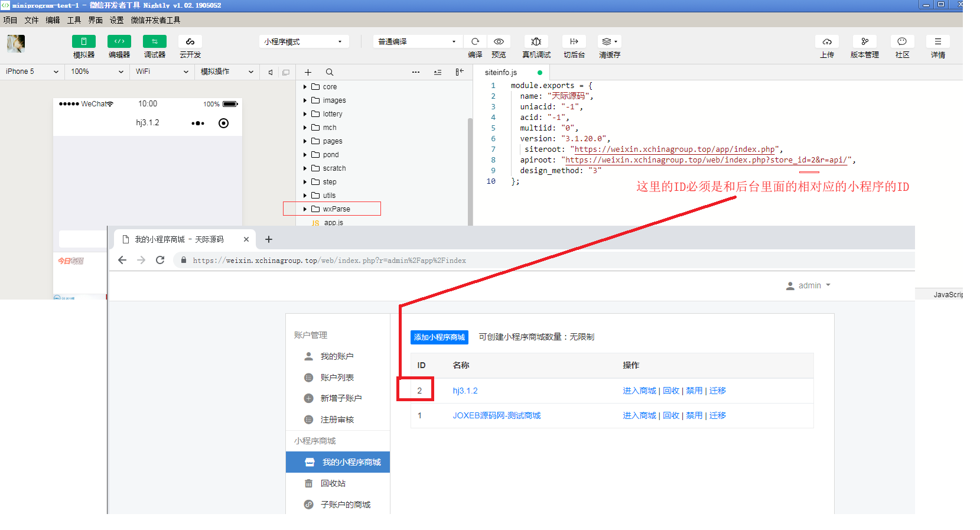Open a new browser tab
980x530 pixels.
(x=269, y=239)
